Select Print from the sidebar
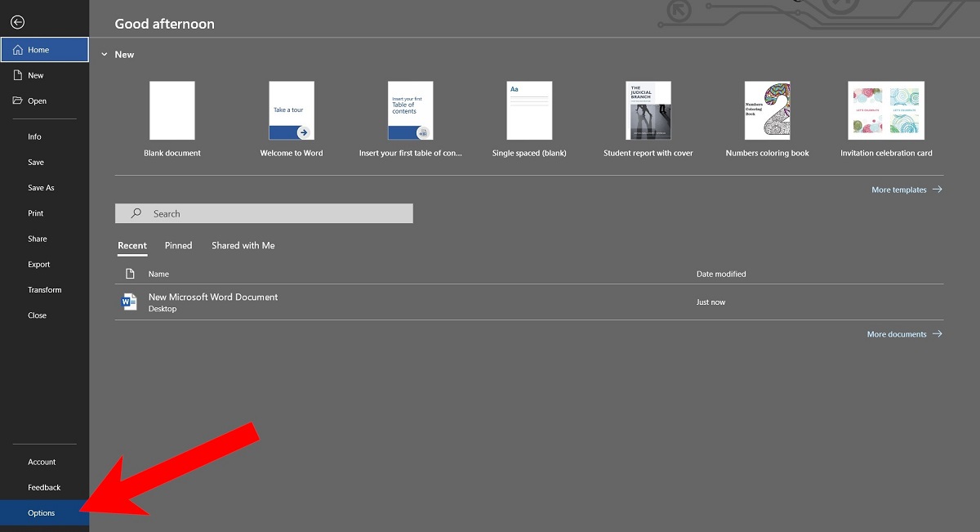980x532 pixels. tap(35, 212)
